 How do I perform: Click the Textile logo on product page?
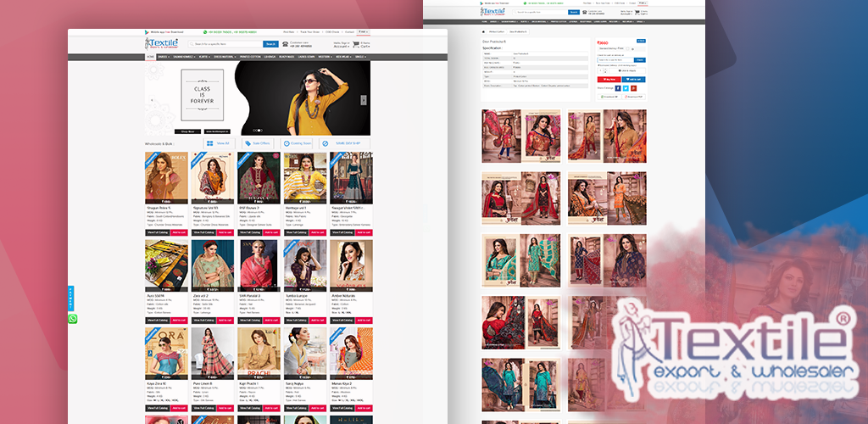click(492, 12)
